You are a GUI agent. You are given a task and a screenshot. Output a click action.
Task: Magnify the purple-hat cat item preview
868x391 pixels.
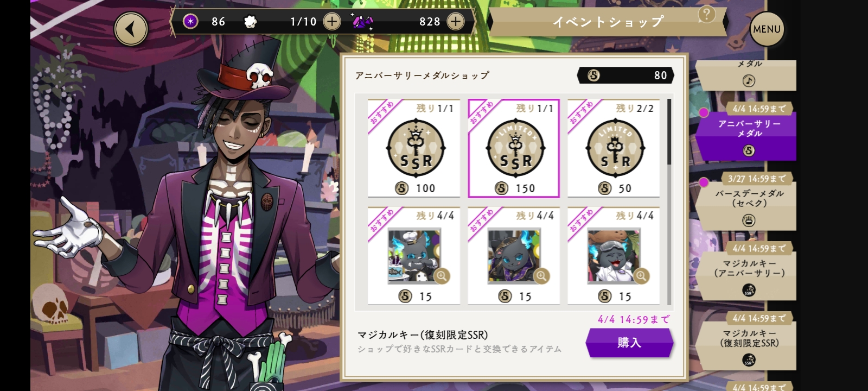pyautogui.click(x=541, y=276)
